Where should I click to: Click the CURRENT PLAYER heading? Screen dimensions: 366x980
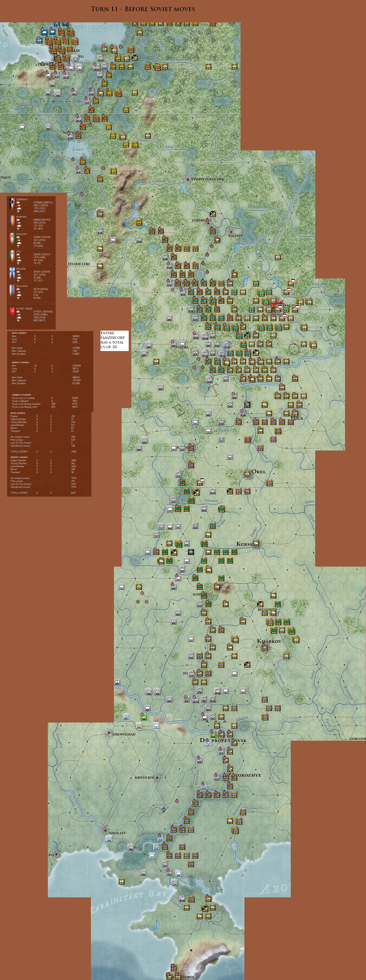point(21,395)
